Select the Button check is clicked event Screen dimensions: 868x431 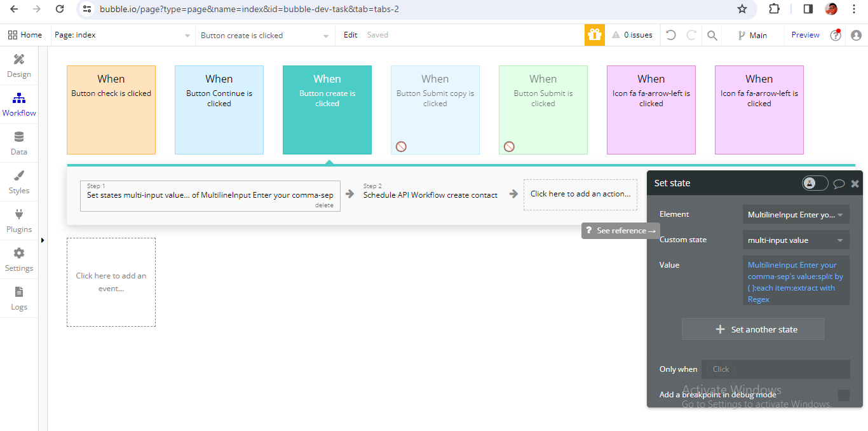[x=111, y=110]
